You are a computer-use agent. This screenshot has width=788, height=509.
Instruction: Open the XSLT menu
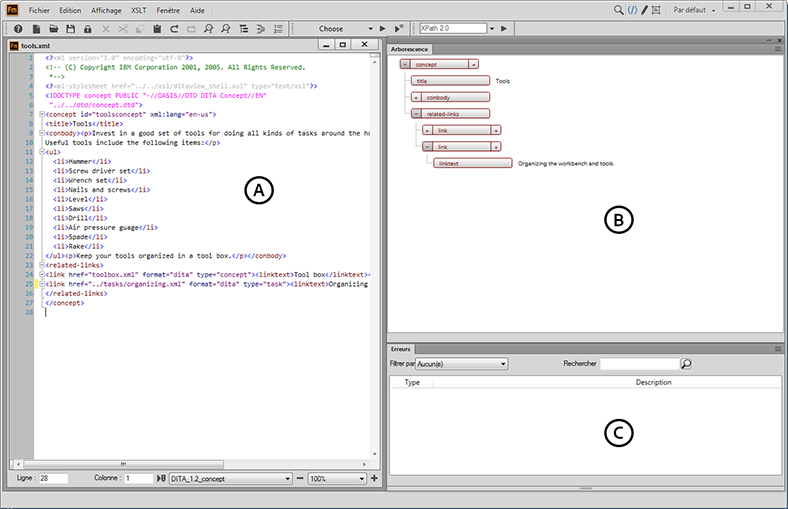pyautogui.click(x=138, y=9)
